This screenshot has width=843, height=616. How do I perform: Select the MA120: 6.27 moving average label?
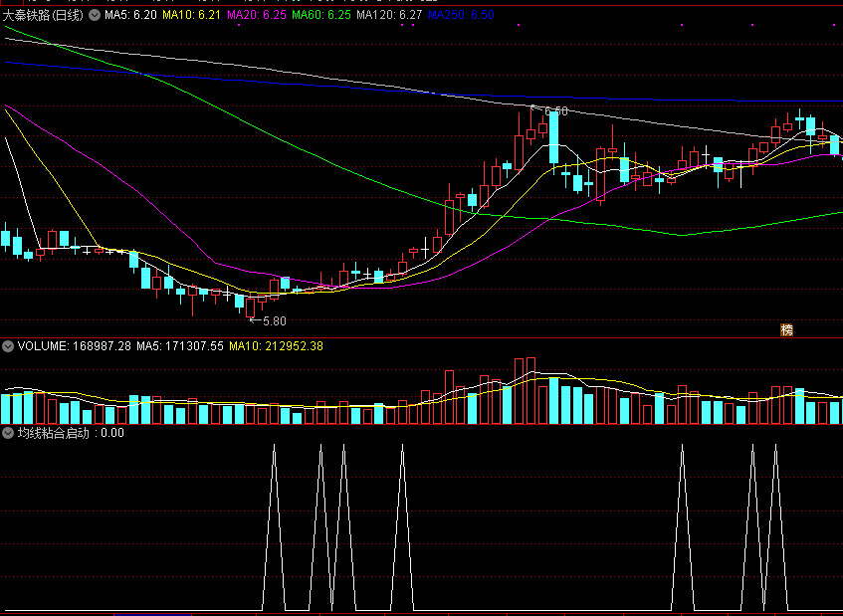pyautogui.click(x=389, y=15)
